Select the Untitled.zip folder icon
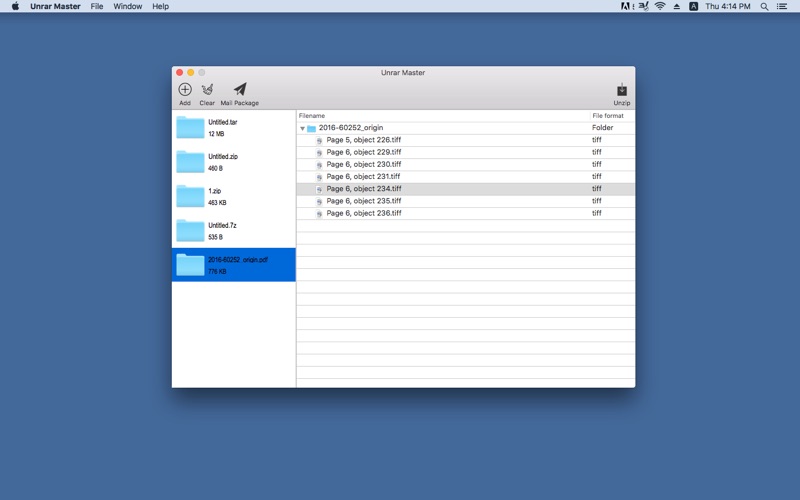The image size is (800, 500). coord(190,162)
